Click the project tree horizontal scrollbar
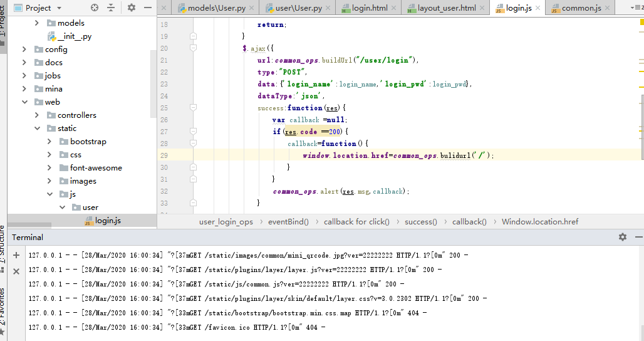The height and width of the screenshot is (341, 644). pyautogui.click(x=29, y=225)
